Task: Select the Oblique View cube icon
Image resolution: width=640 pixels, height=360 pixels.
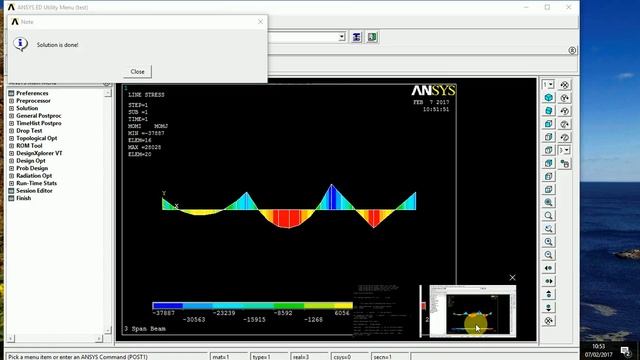Action: (549, 111)
